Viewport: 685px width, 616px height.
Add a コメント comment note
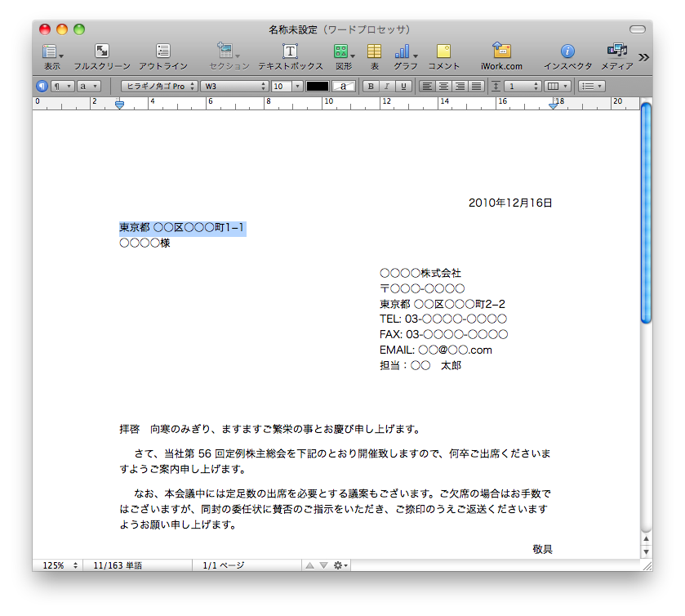pyautogui.click(x=443, y=51)
